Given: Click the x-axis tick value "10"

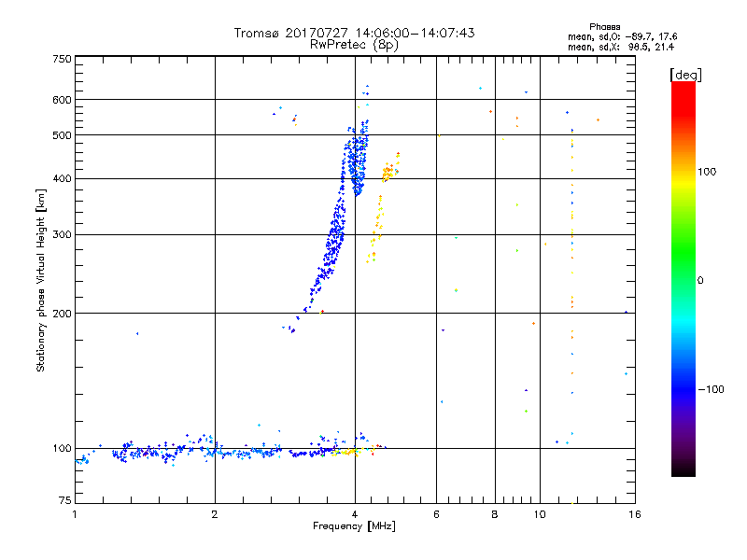Looking at the screenshot, I should coord(540,514).
